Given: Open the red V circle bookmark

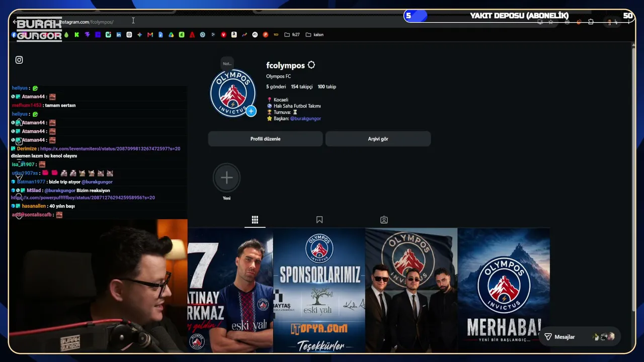Looking at the screenshot, I should coord(223,35).
